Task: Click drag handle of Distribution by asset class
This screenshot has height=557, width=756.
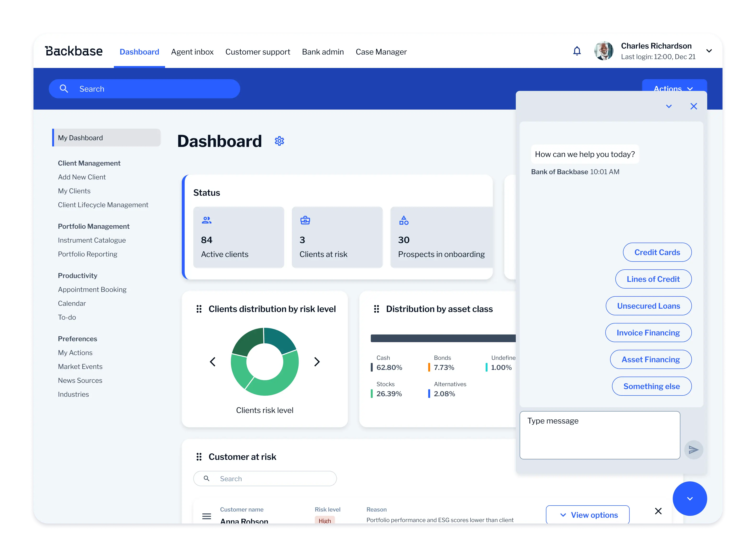Action: (377, 309)
